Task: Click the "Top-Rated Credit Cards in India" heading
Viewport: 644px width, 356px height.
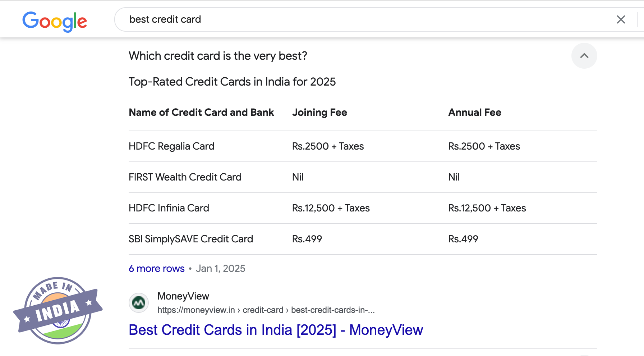Action: (x=232, y=82)
